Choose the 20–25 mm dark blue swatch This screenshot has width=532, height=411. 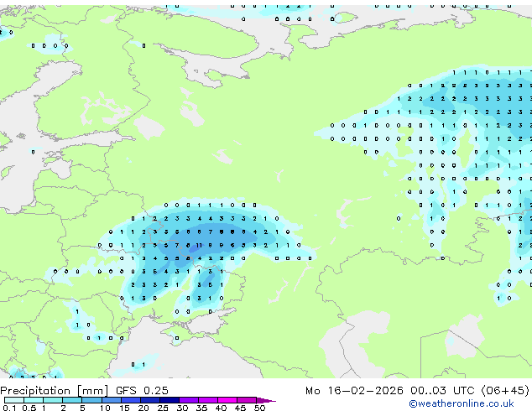[x=149, y=400]
